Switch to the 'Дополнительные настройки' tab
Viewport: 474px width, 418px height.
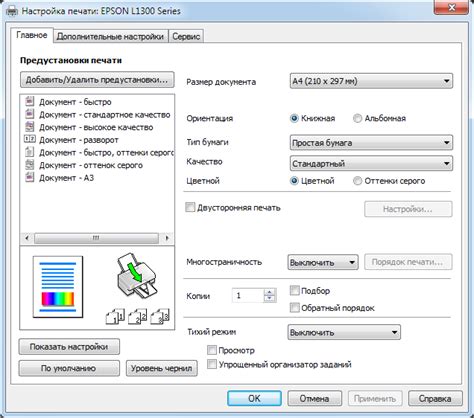110,36
